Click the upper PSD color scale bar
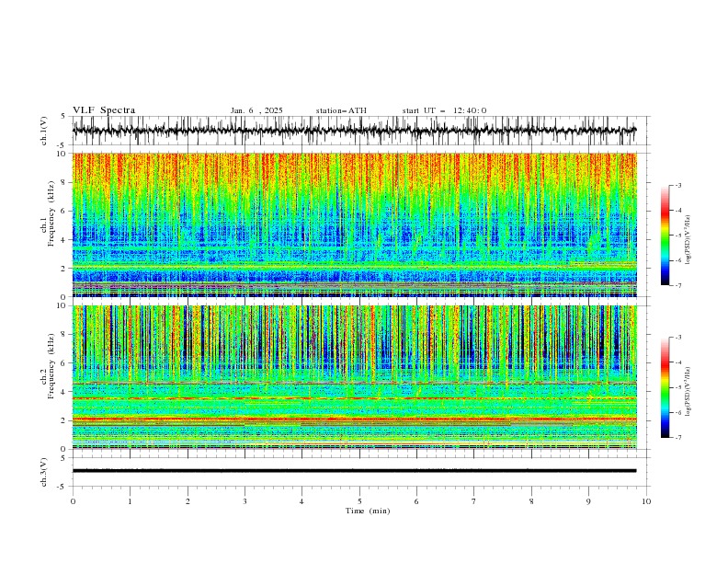The width and height of the screenshot is (728, 563). pos(665,236)
